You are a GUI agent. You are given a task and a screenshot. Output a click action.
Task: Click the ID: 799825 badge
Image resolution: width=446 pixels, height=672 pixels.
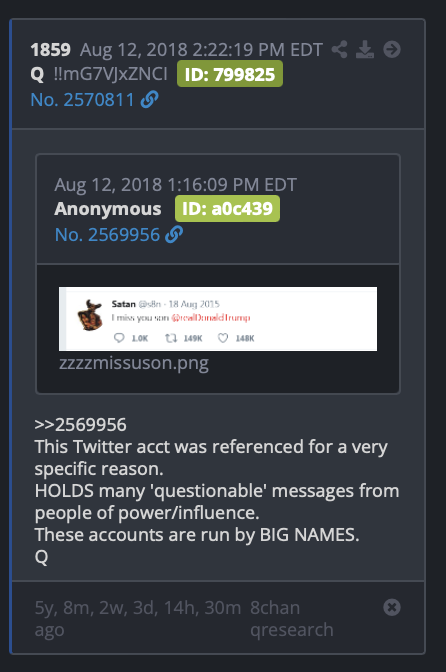(230, 74)
